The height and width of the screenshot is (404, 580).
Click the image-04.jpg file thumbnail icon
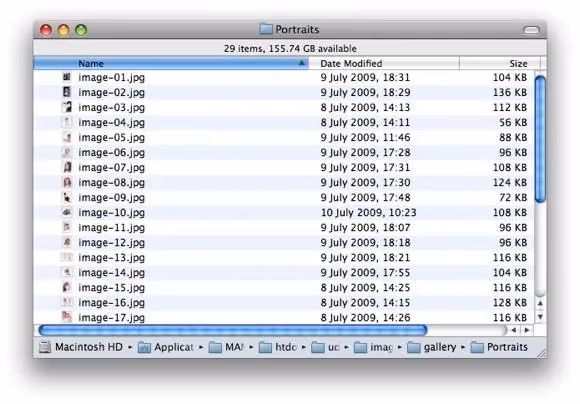click(x=67, y=122)
